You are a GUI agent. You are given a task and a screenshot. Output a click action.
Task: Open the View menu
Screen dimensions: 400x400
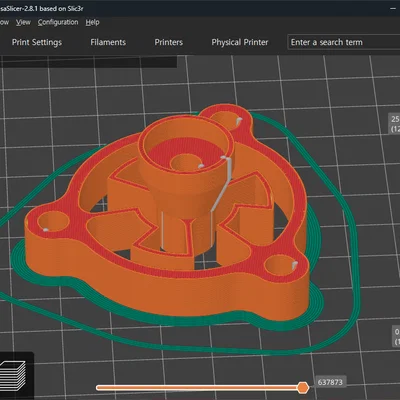tap(23, 22)
